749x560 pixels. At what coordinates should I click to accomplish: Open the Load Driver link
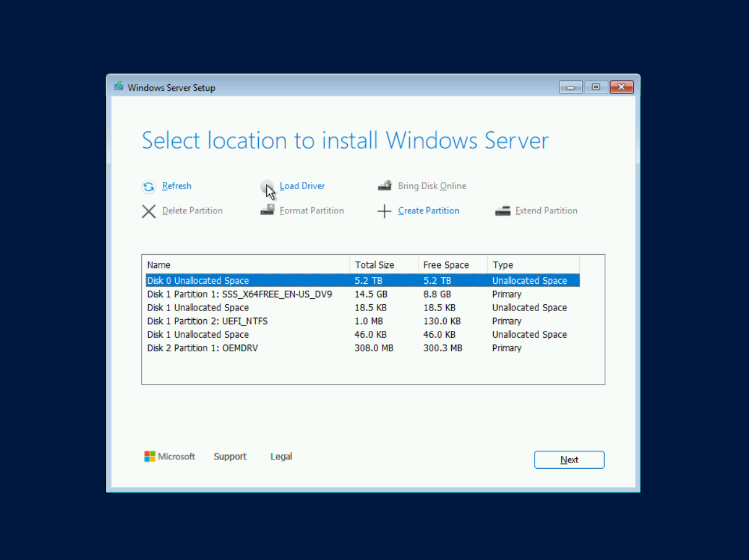302,186
